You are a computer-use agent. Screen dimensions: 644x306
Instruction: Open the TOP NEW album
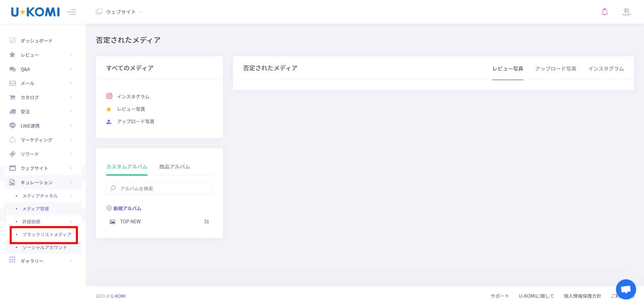click(x=130, y=222)
